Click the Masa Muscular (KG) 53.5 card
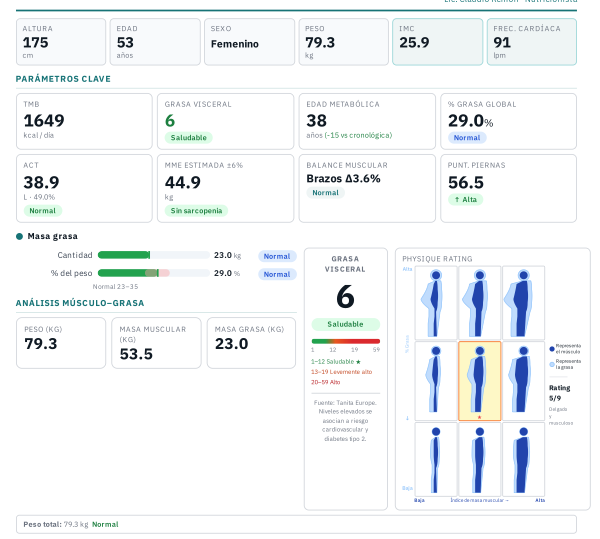The image size is (600, 539). tap(156, 343)
